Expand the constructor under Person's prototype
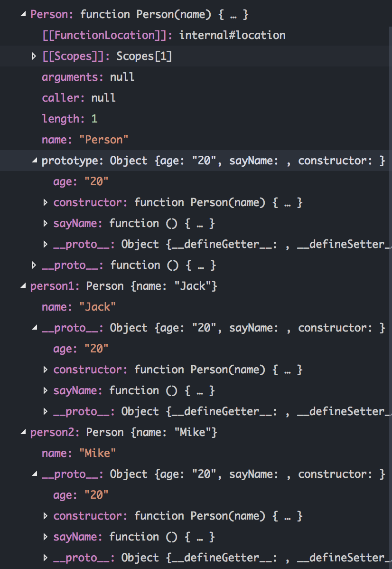The image size is (392, 569). pyautogui.click(x=46, y=202)
